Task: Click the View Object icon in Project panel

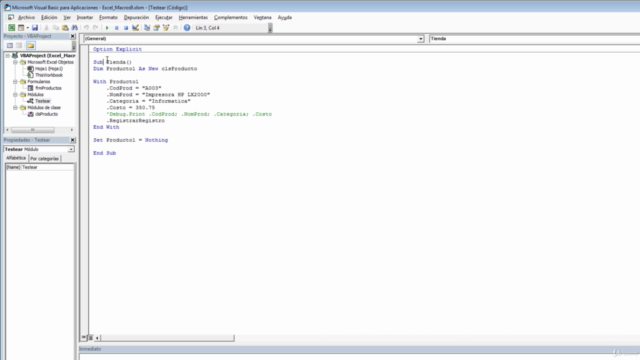Action: pos(19,45)
